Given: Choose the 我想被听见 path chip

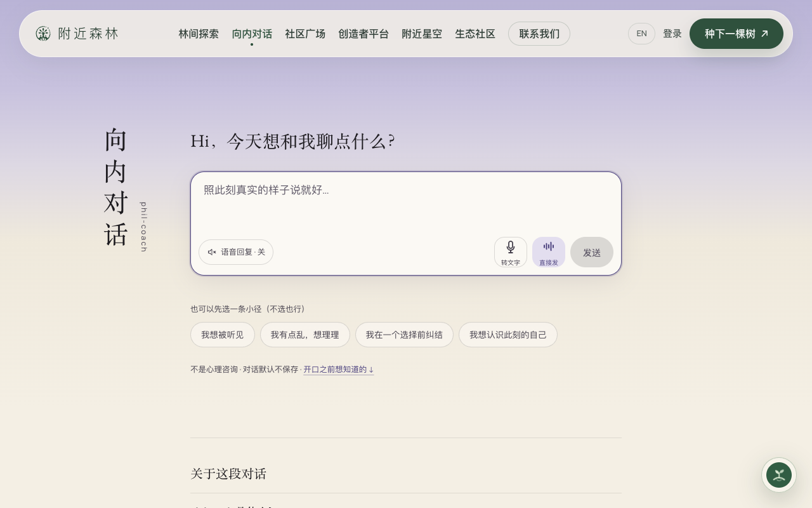Looking at the screenshot, I should coord(223,335).
